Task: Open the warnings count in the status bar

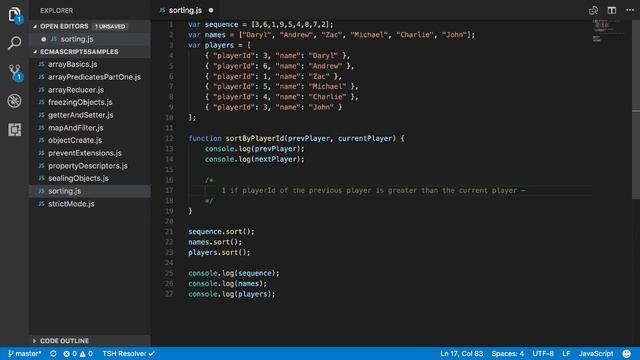Action: [86, 353]
